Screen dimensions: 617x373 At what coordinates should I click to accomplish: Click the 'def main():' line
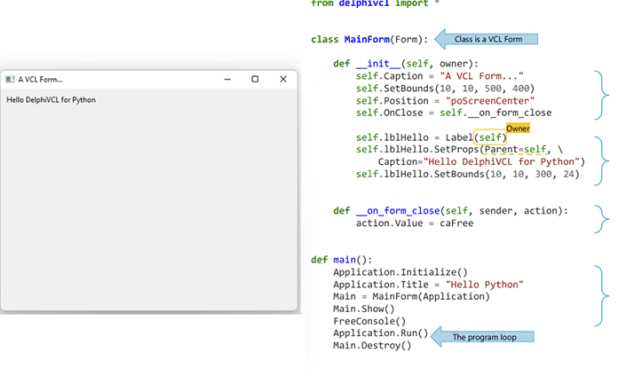point(341,260)
